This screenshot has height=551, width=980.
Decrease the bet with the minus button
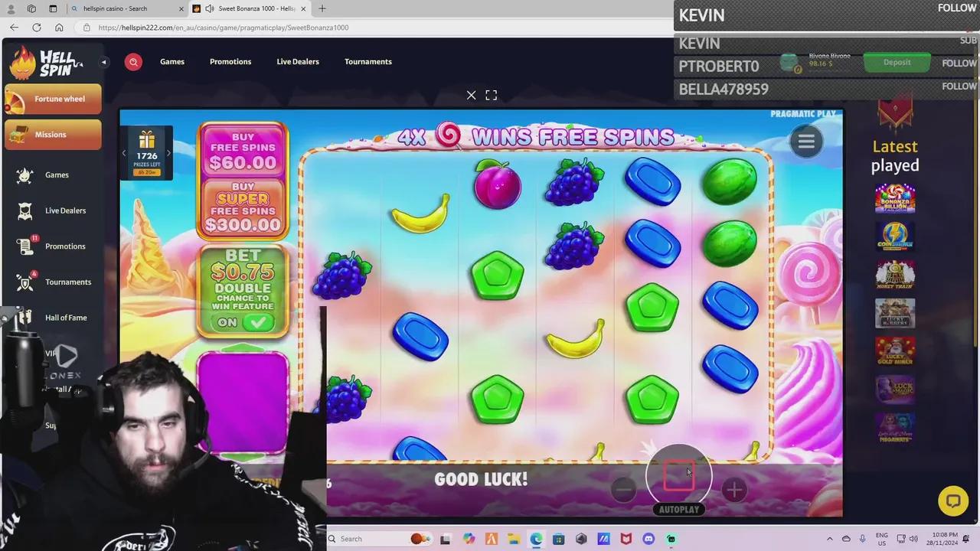coord(623,490)
